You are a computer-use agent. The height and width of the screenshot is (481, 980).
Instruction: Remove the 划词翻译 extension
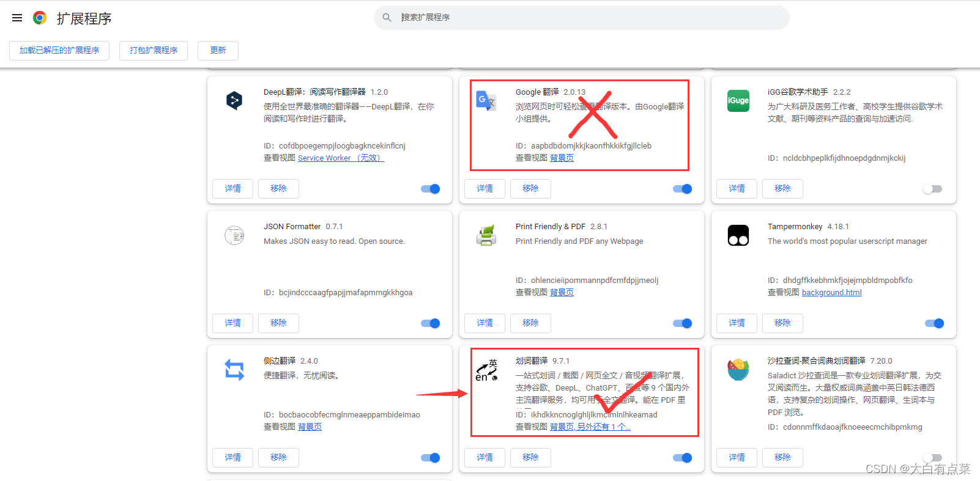(530, 458)
